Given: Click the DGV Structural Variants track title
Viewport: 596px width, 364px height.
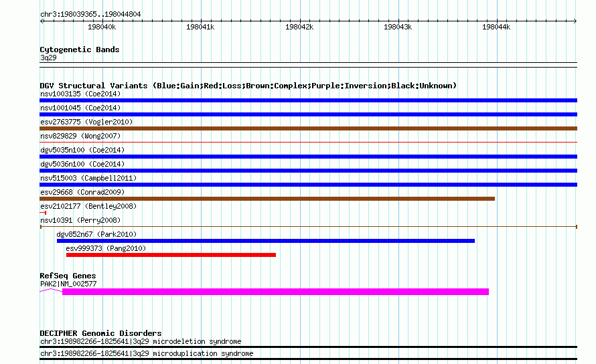Looking at the screenshot, I should pyautogui.click(x=248, y=86).
